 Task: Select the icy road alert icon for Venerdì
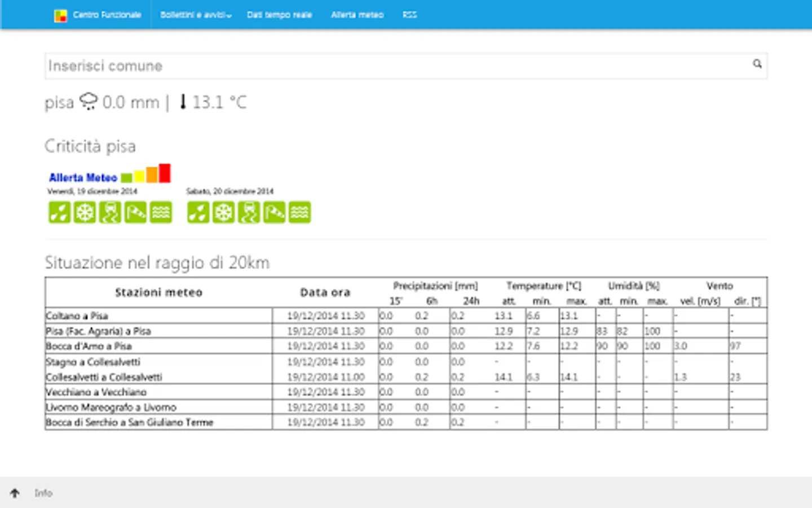(110, 213)
